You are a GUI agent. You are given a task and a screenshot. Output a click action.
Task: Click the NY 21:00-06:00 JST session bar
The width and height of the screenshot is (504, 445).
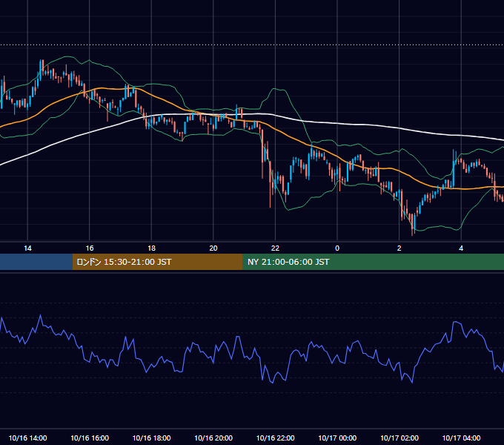(x=373, y=262)
